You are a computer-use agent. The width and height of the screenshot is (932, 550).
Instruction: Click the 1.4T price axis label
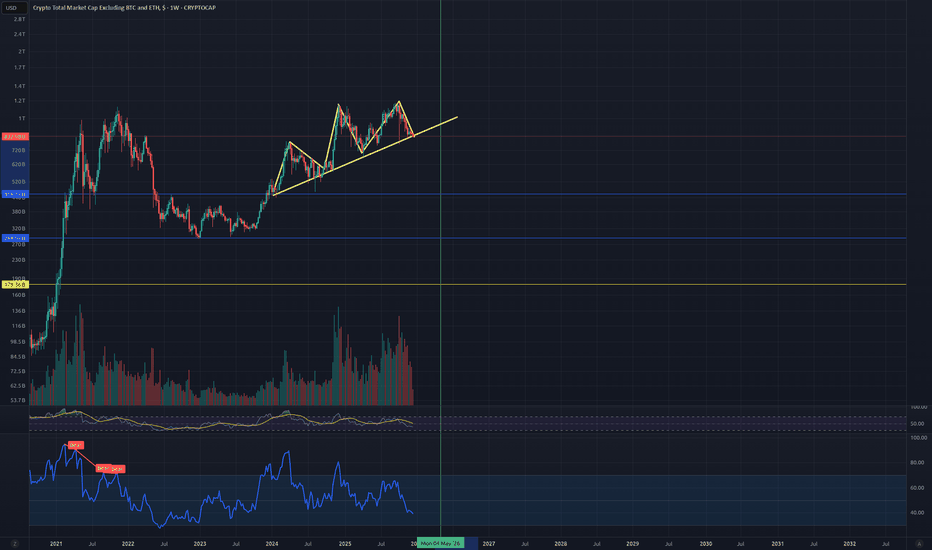coord(20,86)
